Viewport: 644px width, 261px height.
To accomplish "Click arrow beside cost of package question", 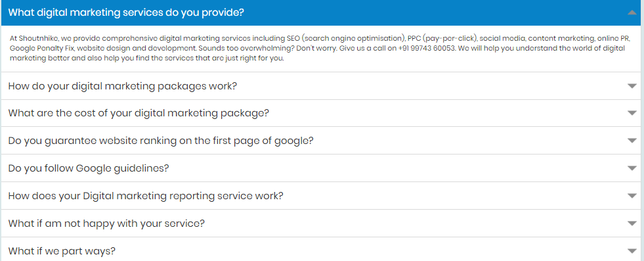I will click(632, 114).
